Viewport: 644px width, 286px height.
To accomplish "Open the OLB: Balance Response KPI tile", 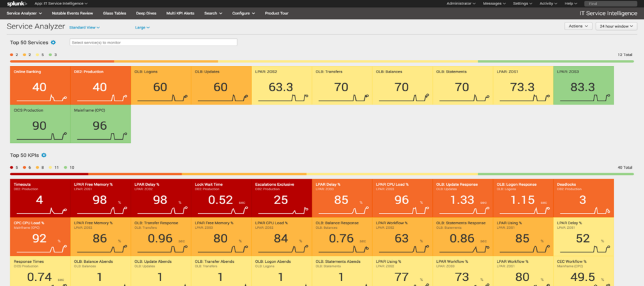I will point(342,237).
